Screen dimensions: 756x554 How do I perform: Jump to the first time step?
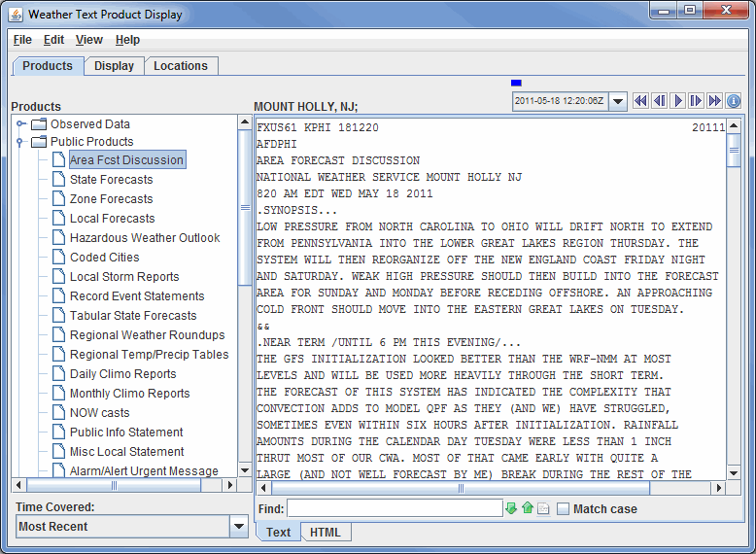640,101
